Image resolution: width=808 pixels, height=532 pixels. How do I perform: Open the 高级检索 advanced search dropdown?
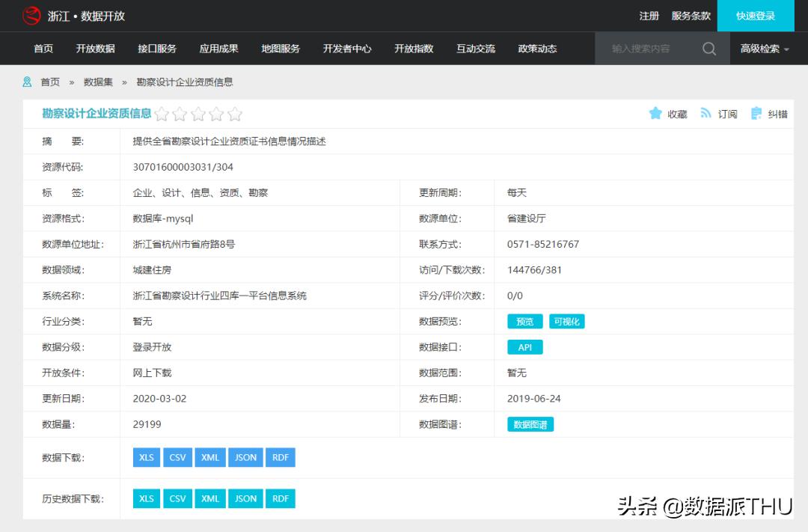click(x=765, y=48)
